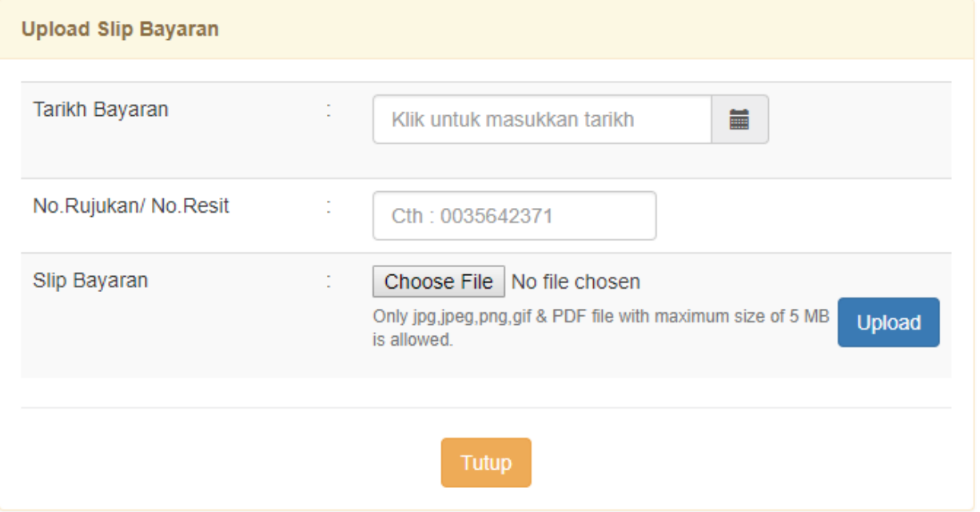Close the dialog with Tutup button
Screen dimensions: 980x512
[x=486, y=462]
